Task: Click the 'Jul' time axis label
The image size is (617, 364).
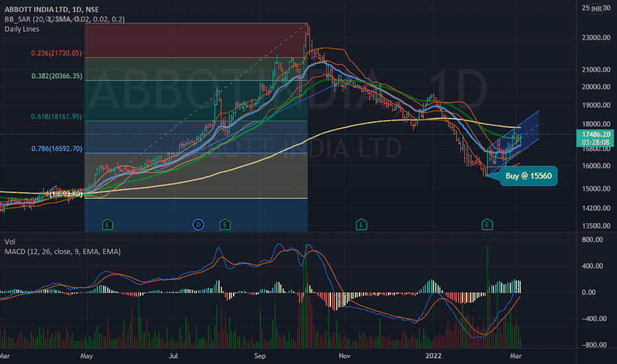Action: tap(173, 356)
